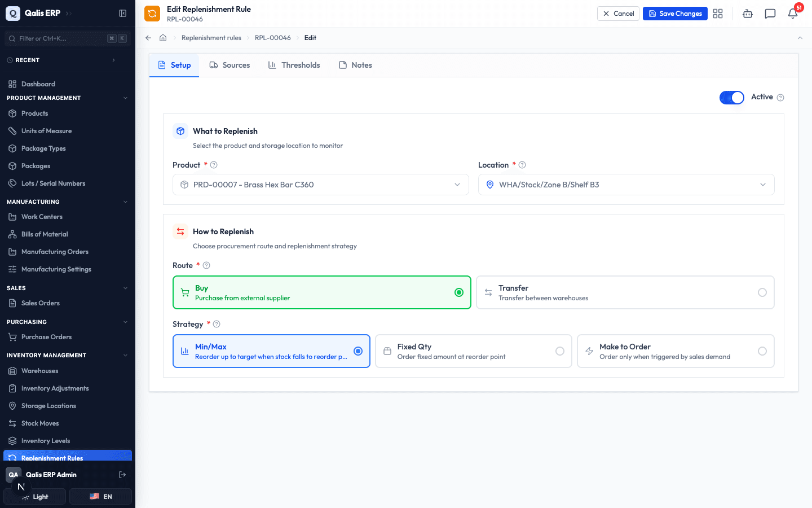
Task: Click the home icon in breadcrumb
Action: coord(163,38)
